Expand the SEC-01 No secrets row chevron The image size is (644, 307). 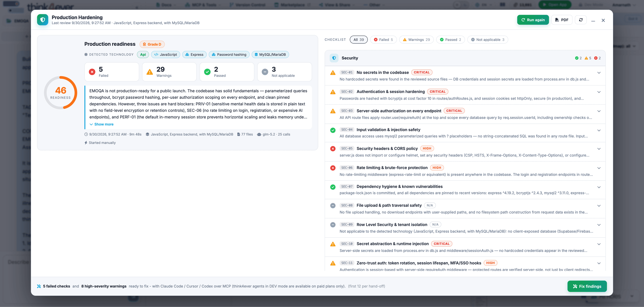599,73
